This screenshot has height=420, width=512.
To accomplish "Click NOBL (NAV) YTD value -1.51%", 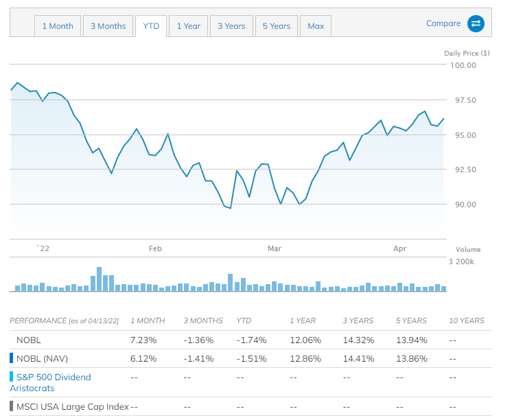I will pyautogui.click(x=251, y=359).
